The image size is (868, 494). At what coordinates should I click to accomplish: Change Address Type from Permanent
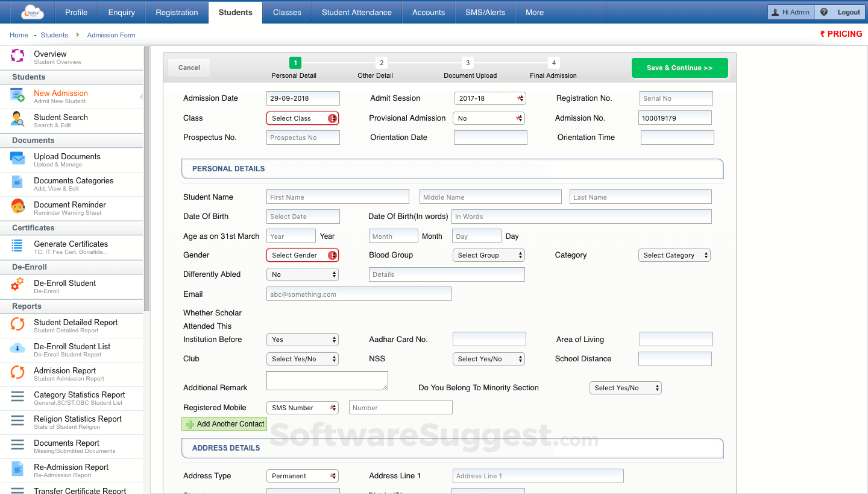[x=302, y=475]
